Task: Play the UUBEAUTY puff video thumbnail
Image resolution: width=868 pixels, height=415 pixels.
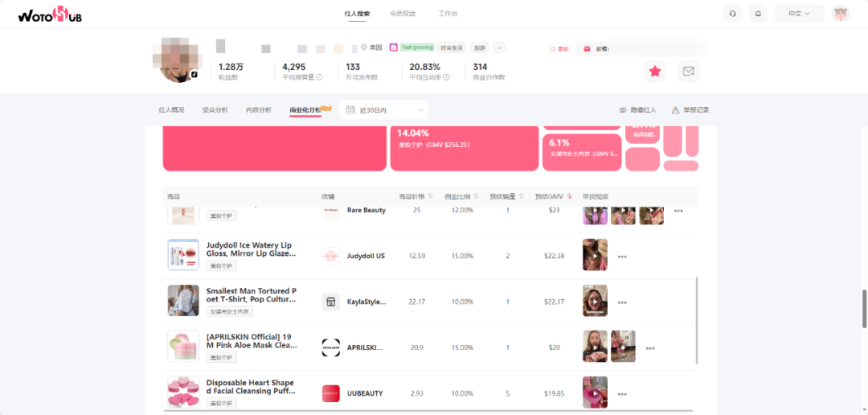Action: tap(595, 392)
